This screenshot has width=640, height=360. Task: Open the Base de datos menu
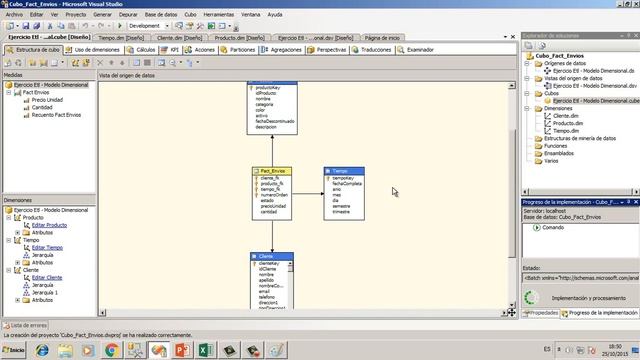(161, 14)
